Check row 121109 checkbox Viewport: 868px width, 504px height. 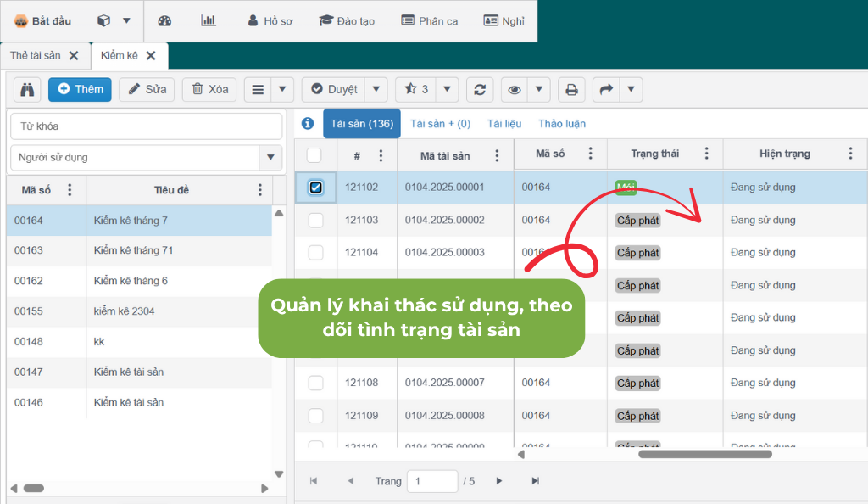[315, 416]
